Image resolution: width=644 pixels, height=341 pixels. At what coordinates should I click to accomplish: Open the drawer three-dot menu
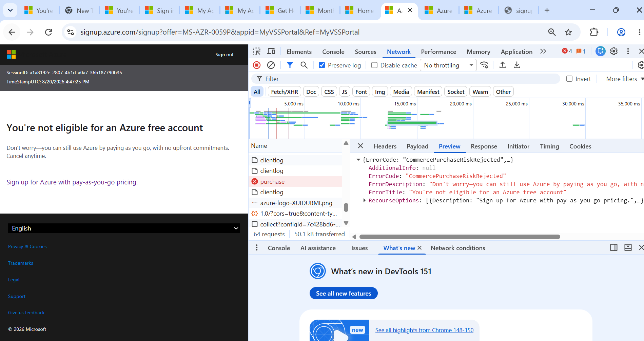257,248
